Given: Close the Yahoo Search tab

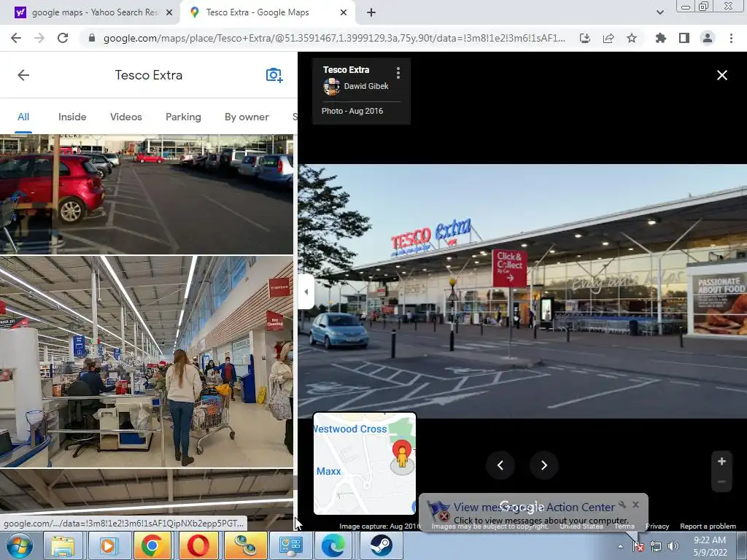Looking at the screenshot, I should [x=169, y=13].
